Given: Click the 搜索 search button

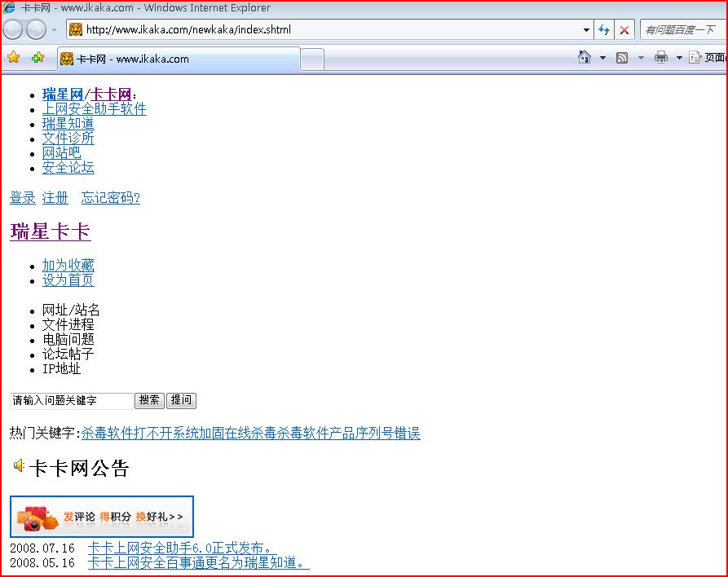Looking at the screenshot, I should 149,400.
